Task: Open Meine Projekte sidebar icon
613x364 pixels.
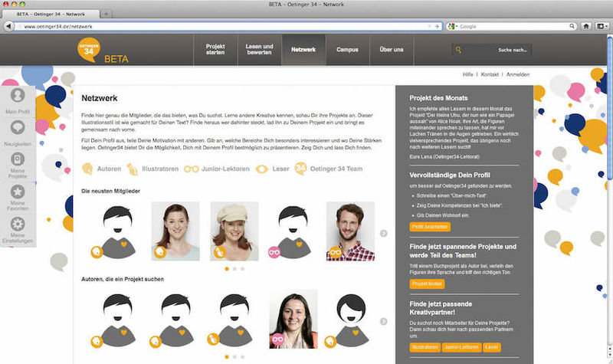Action: coord(18,159)
